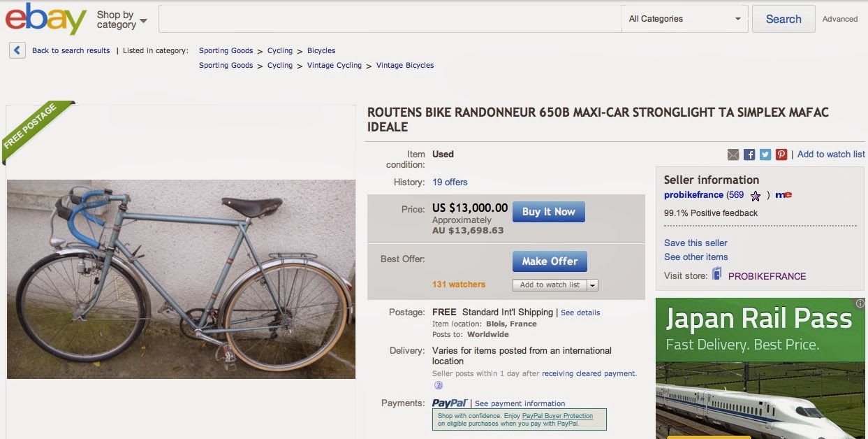Click the delivery help question mark
The image size is (868, 439).
439,385
